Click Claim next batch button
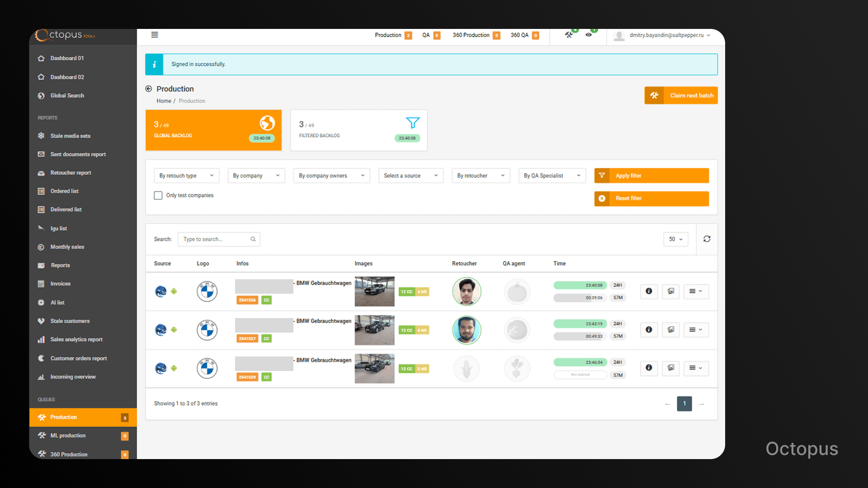 click(681, 95)
